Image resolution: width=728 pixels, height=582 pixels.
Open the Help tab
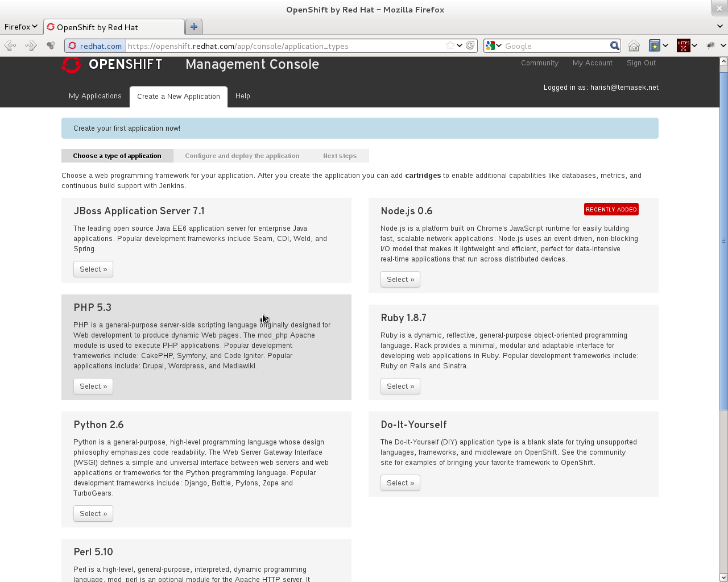[x=243, y=96]
